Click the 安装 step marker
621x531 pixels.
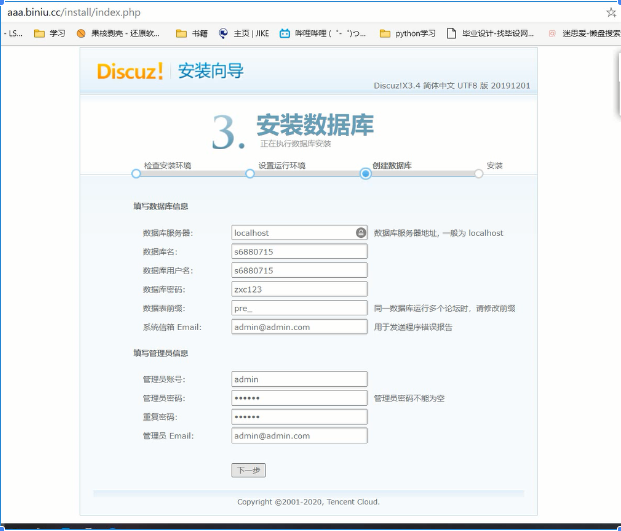(479, 174)
